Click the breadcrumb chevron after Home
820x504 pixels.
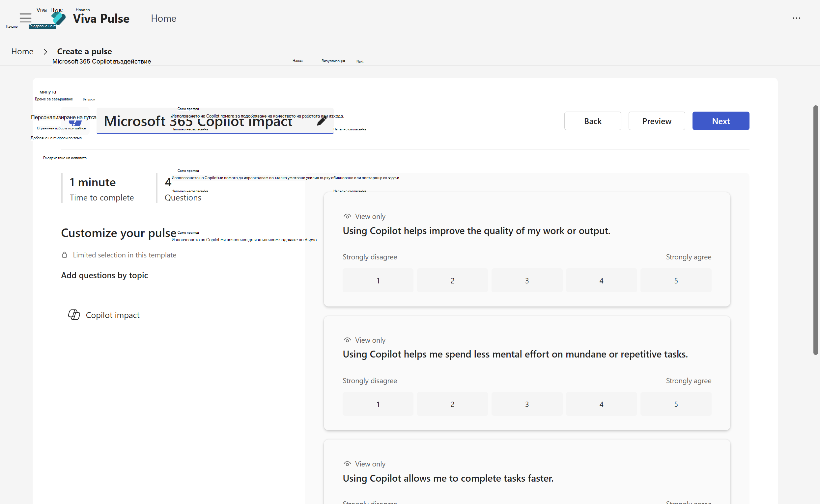pyautogui.click(x=45, y=52)
